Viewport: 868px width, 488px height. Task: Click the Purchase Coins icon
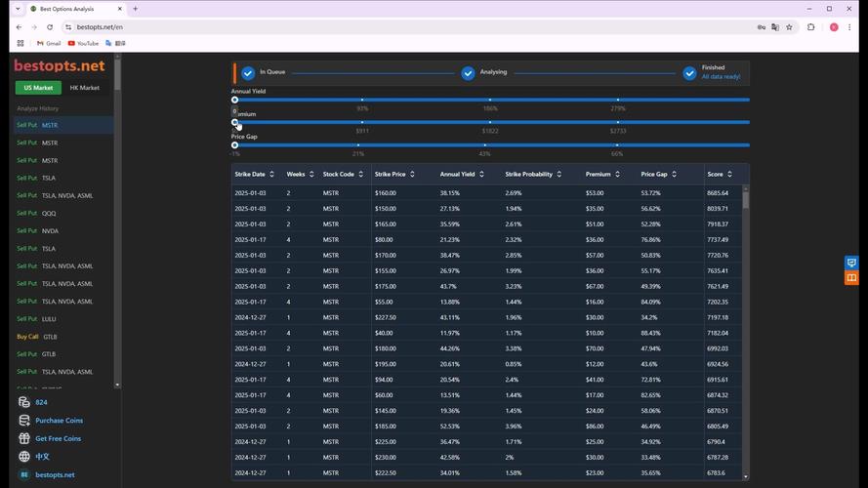pos(23,421)
